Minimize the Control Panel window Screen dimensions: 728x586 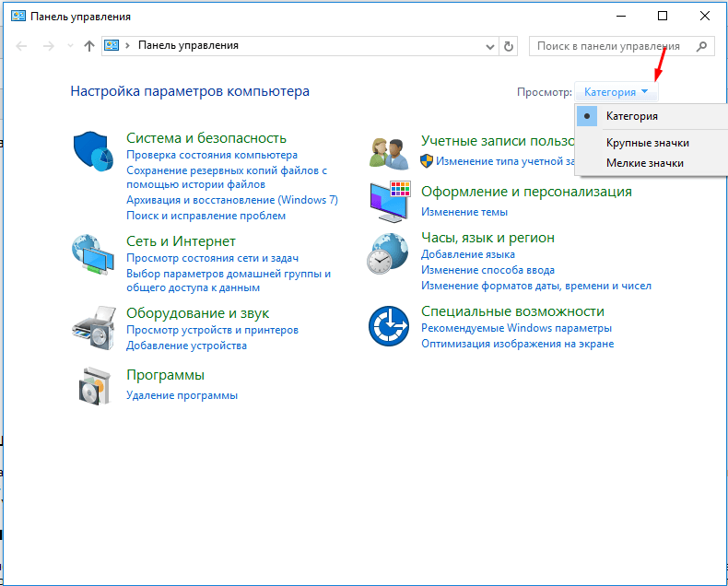(621, 16)
